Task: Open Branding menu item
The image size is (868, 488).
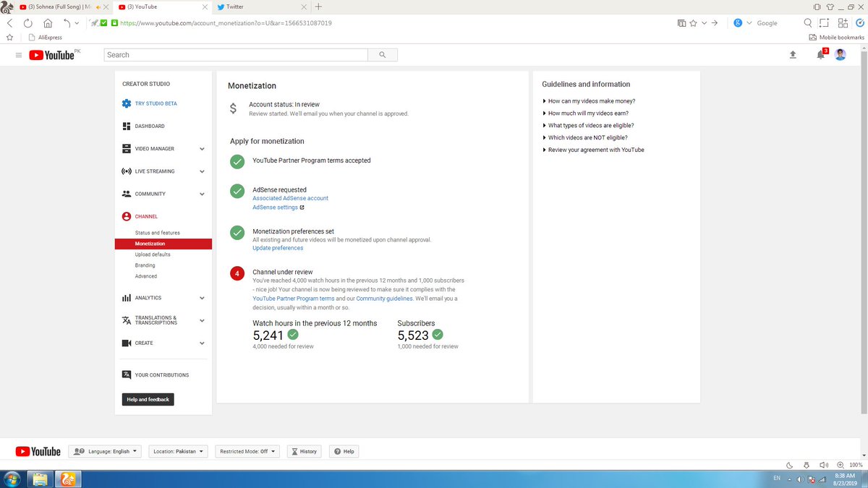Action: click(x=145, y=265)
